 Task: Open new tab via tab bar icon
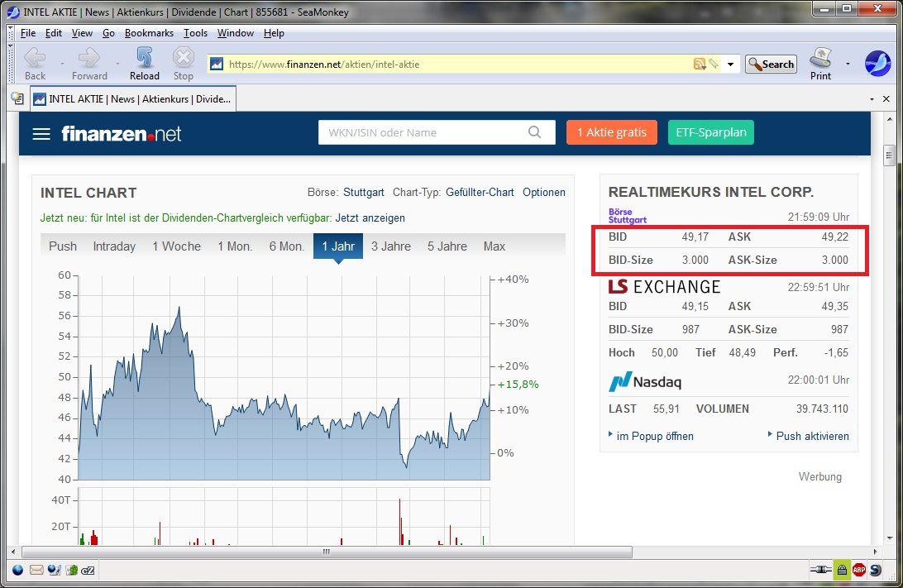coord(17,98)
